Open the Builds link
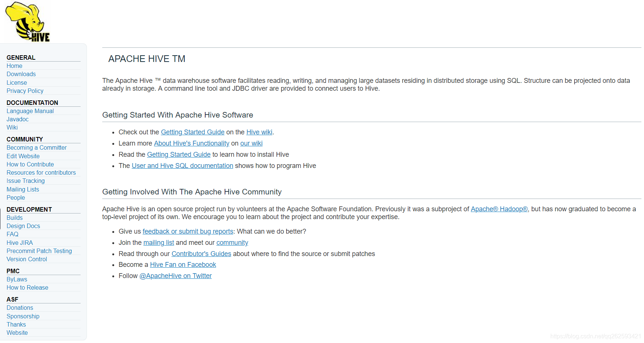 pos(15,218)
